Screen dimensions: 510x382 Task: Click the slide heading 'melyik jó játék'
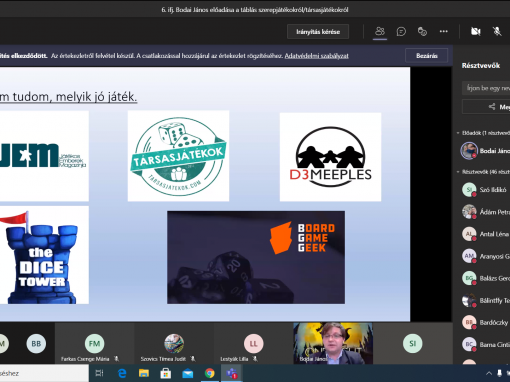pyautogui.click(x=97, y=97)
